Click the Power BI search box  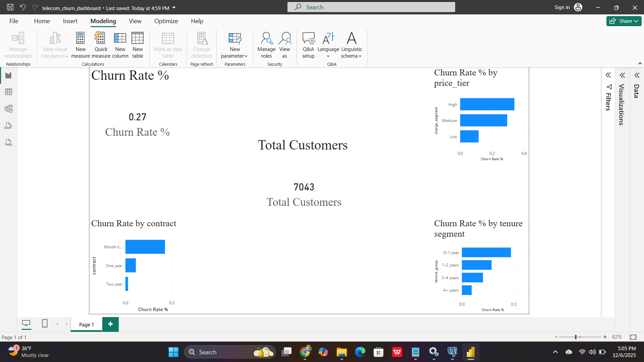(371, 7)
